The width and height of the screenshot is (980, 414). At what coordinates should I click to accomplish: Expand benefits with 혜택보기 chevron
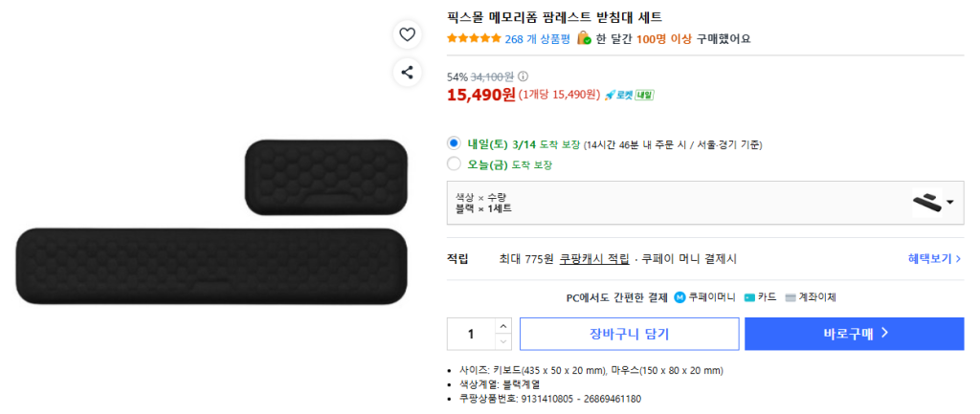coord(959,259)
